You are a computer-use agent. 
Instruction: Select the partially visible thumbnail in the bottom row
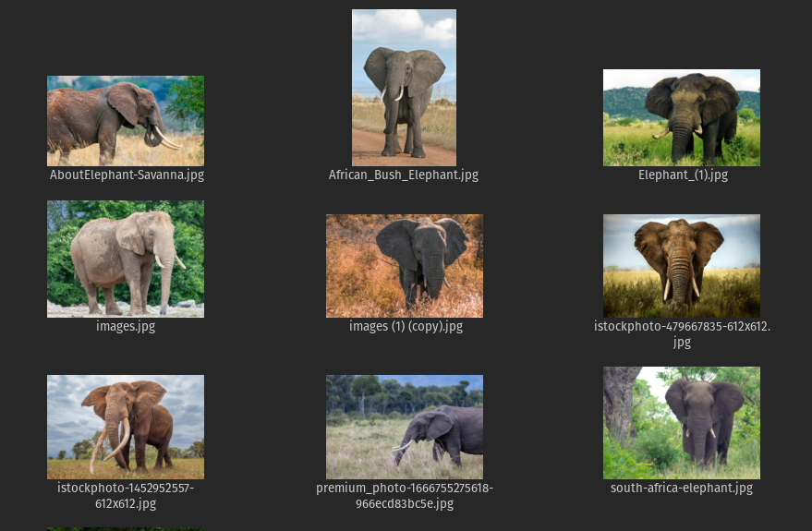pos(126,529)
